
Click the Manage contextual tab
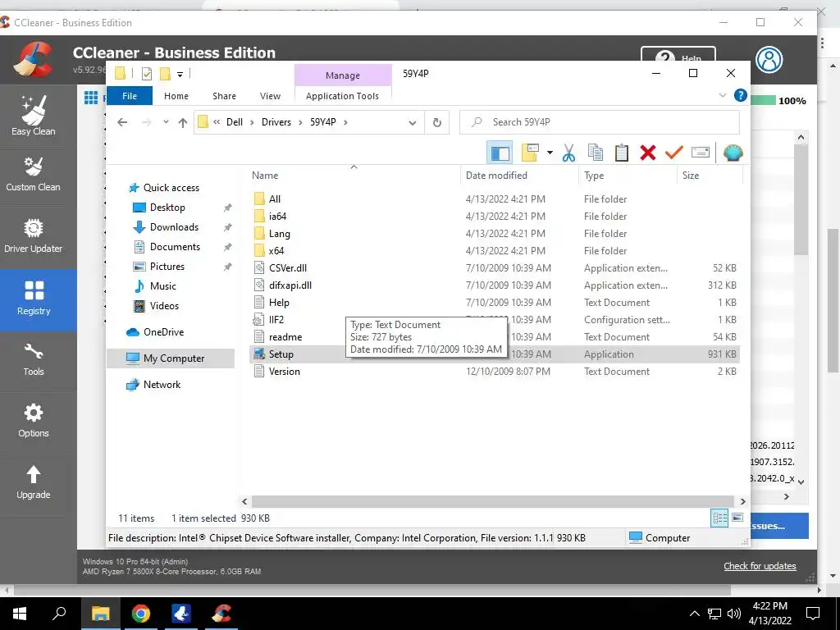click(343, 75)
